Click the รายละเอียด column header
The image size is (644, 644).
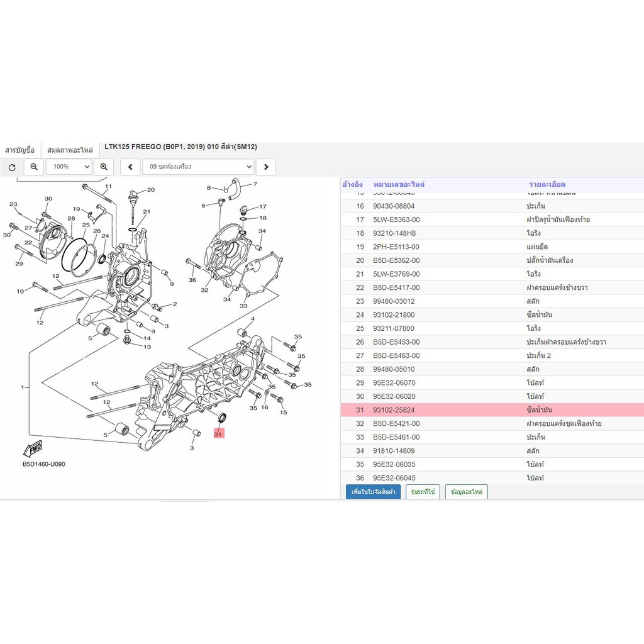pyautogui.click(x=547, y=184)
